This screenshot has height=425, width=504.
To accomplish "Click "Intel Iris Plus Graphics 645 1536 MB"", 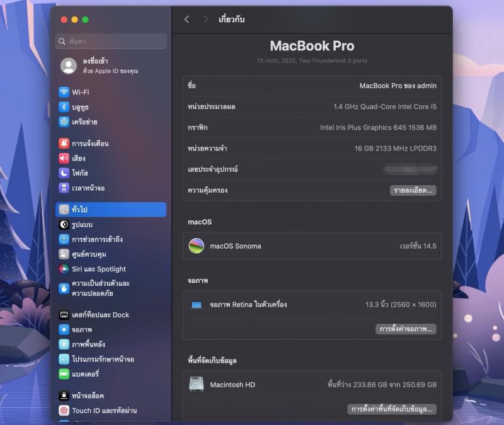I will point(379,128).
